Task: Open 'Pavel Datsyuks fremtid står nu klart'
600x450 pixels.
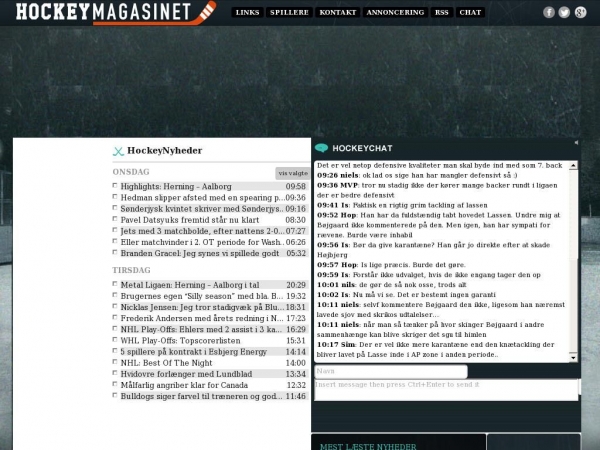Action: coord(190,220)
